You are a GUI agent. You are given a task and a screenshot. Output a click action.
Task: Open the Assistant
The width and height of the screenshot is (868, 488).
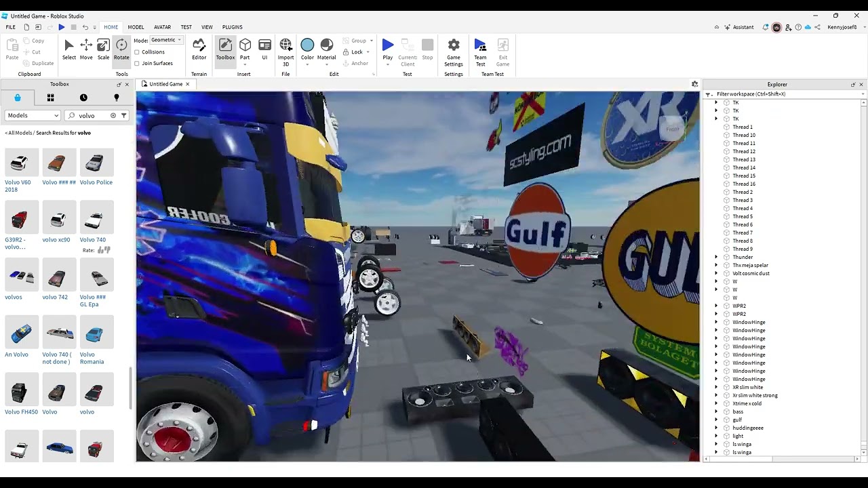point(738,27)
